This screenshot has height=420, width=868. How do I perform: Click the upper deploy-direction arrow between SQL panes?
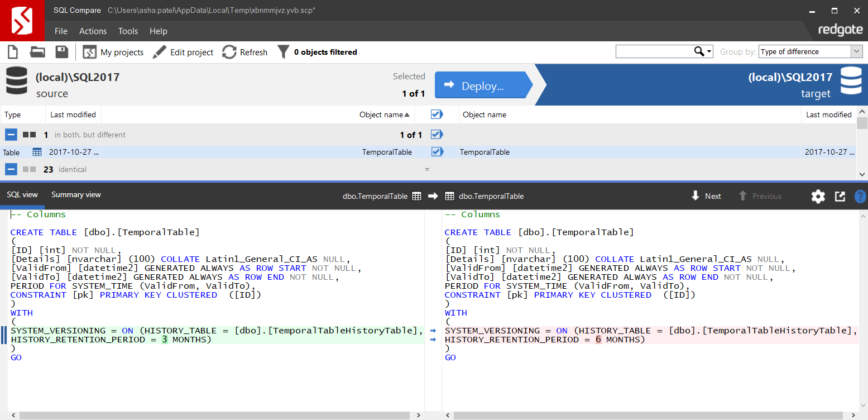tap(433, 331)
